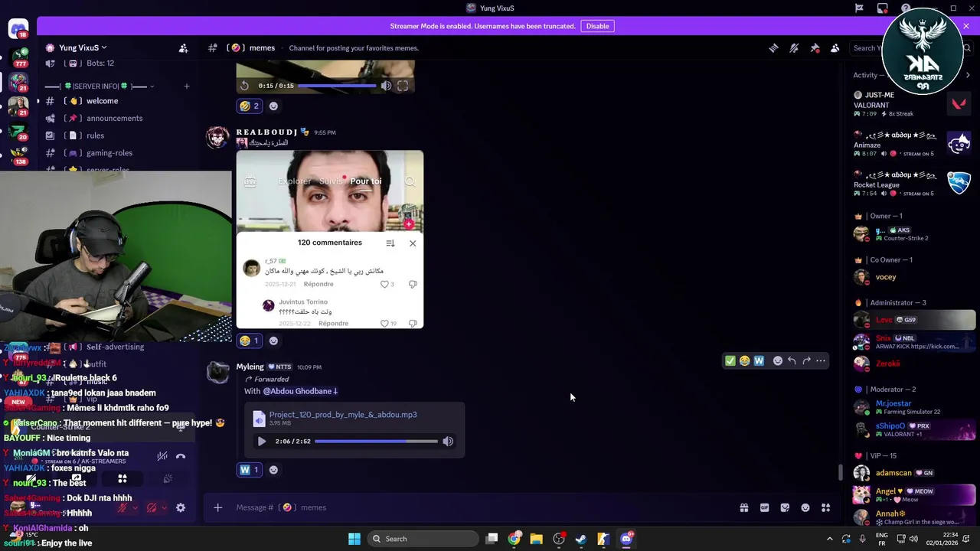
Task: Enter fullscreen on the video player
Action: (x=403, y=86)
